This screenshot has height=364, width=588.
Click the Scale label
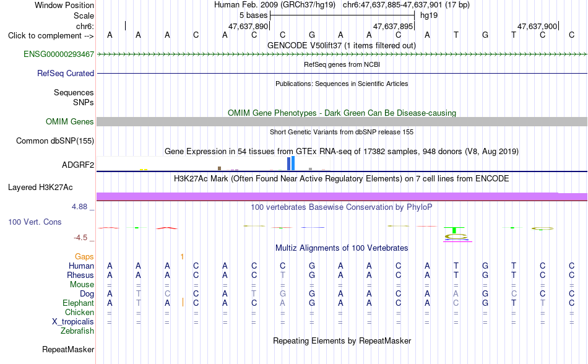[84, 15]
